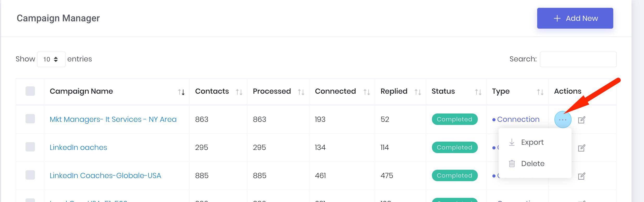Open the Show entries dropdown
This screenshot has height=202, width=644.
[51, 59]
